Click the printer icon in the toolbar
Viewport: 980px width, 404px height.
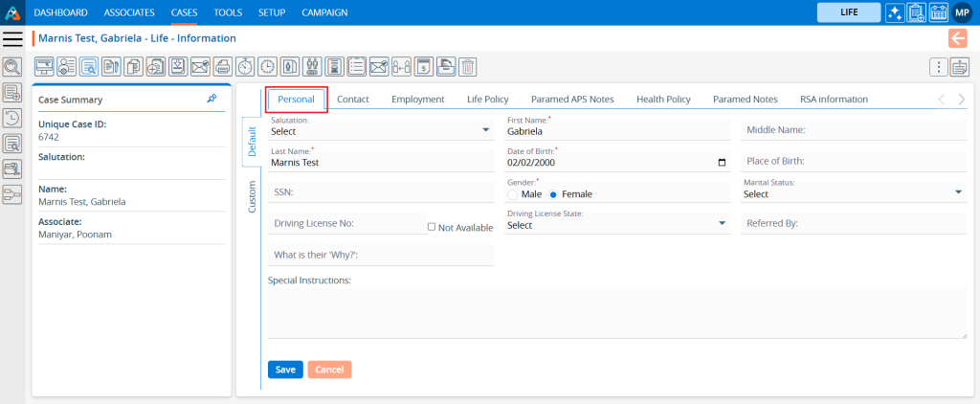point(222,67)
